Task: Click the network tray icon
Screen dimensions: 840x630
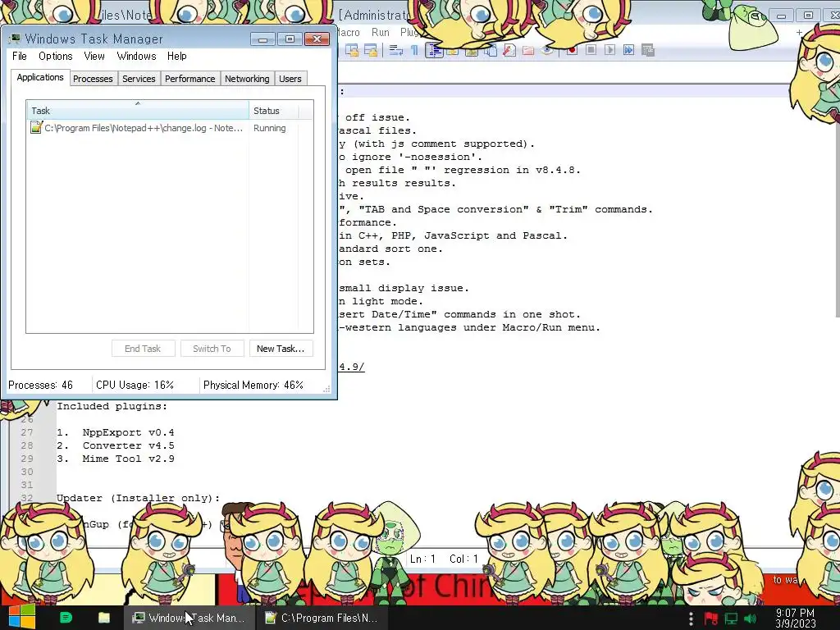Action: click(731, 619)
